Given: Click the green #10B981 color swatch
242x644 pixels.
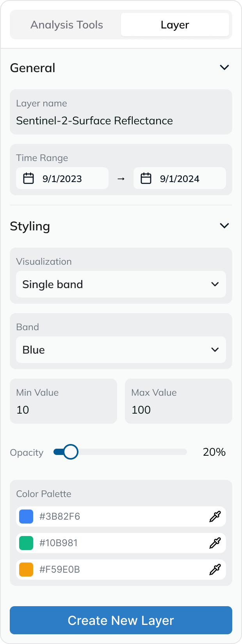Looking at the screenshot, I should click(26, 543).
